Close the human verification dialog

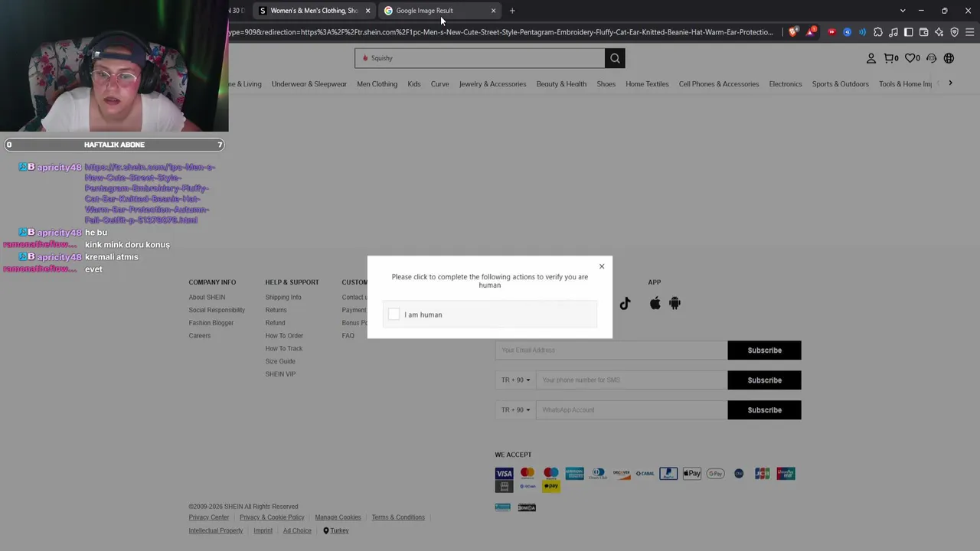pyautogui.click(x=602, y=266)
